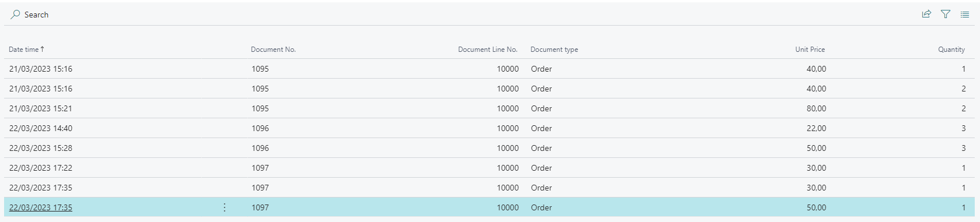
Task: Select the 21/03/2023 15:21 date cell
Action: tap(41, 108)
